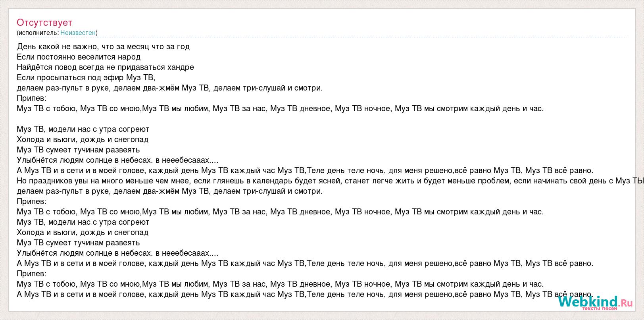Click the (исполнитель: text label

pos(38,33)
